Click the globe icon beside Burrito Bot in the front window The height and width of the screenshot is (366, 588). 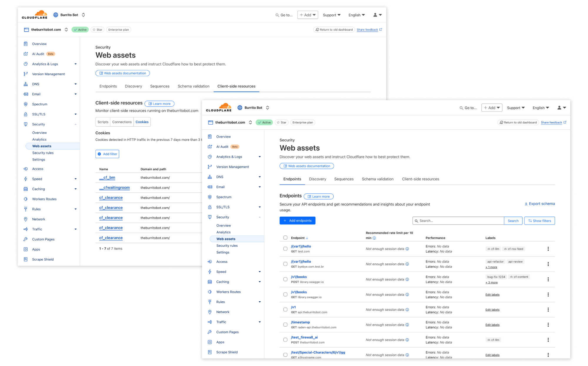[x=240, y=108]
